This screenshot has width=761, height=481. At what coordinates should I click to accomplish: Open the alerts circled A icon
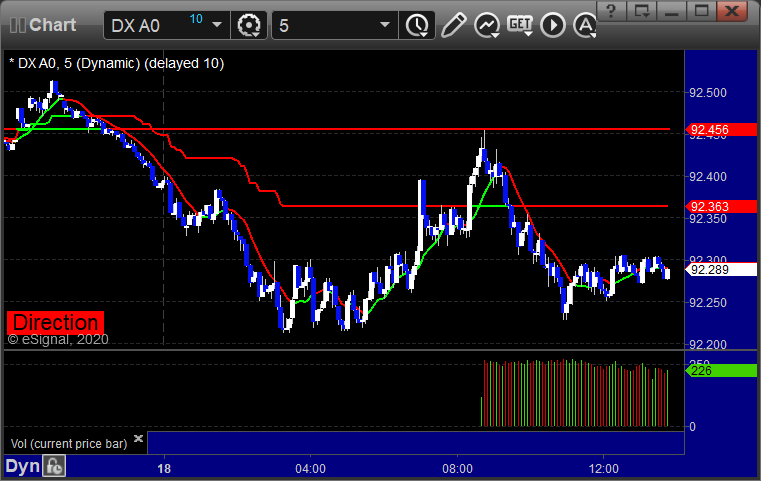tap(585, 25)
